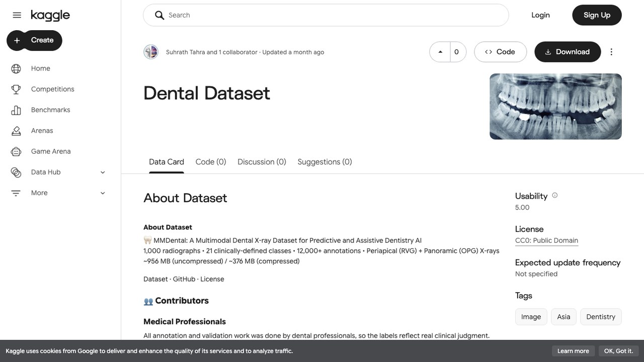Click the Login button
644x362 pixels.
pos(540,15)
